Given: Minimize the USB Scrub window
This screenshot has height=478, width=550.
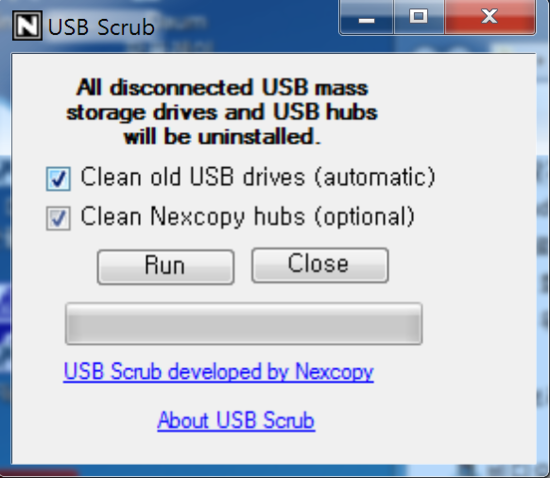Looking at the screenshot, I should tap(367, 17).
